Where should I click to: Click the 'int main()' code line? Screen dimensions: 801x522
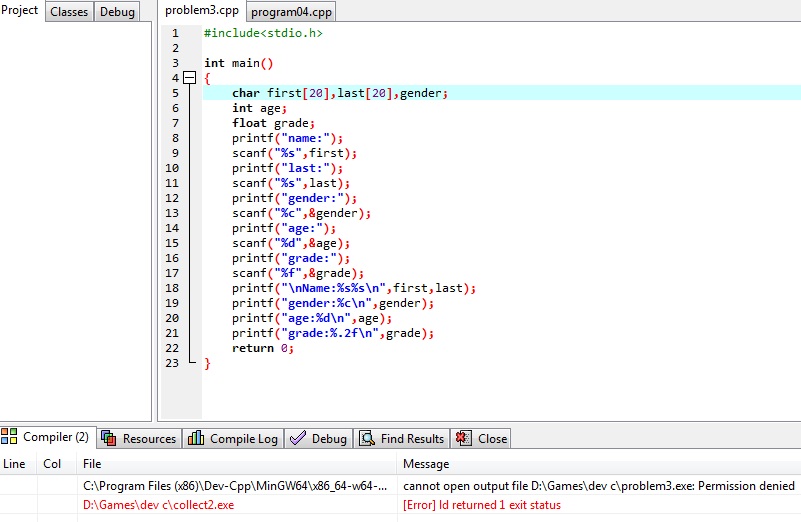tap(239, 63)
